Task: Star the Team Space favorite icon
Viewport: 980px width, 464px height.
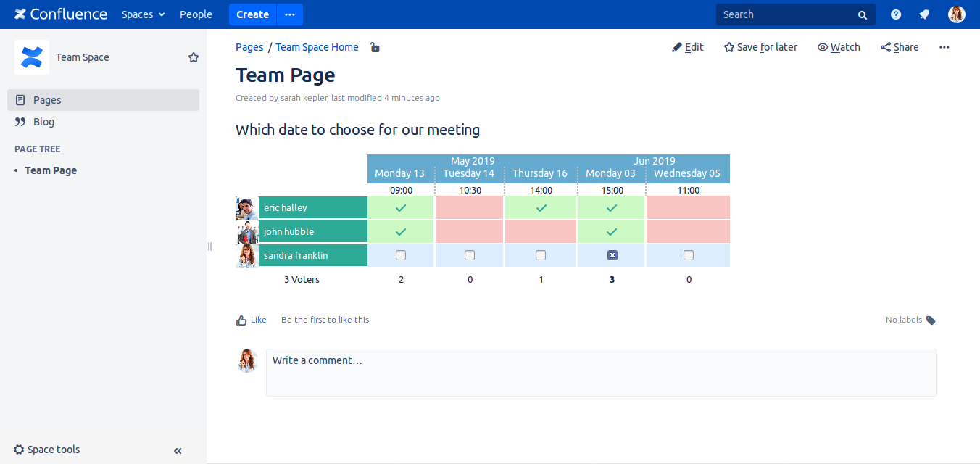Action: [x=194, y=57]
